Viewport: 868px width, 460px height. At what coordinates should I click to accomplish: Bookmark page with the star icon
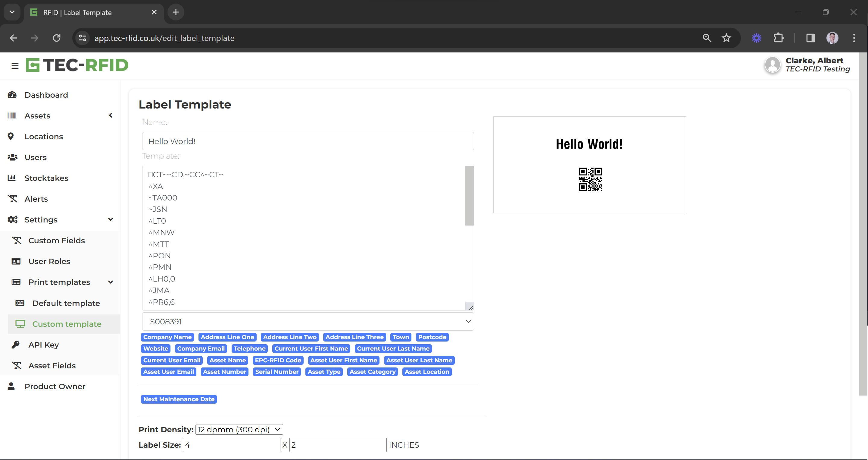[726, 38]
